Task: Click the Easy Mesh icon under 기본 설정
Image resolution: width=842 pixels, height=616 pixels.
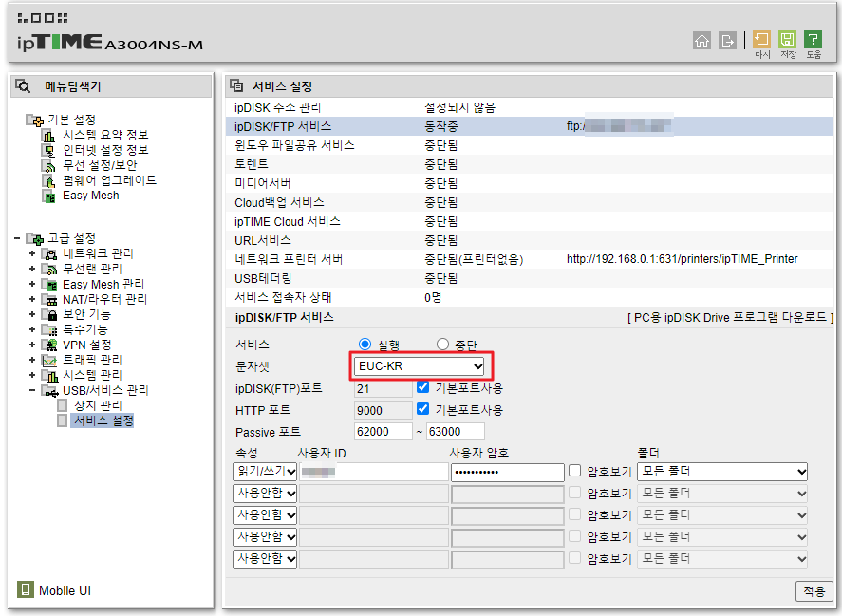Action: [48, 196]
